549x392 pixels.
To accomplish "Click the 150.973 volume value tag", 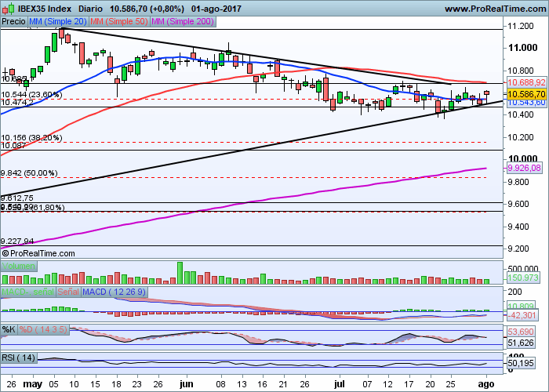I will (x=523, y=278).
